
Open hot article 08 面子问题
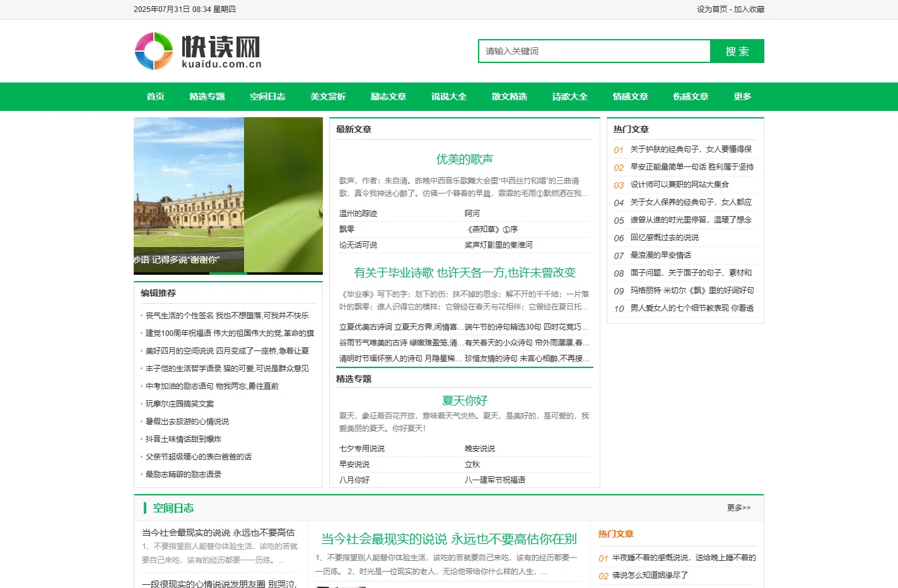point(691,273)
